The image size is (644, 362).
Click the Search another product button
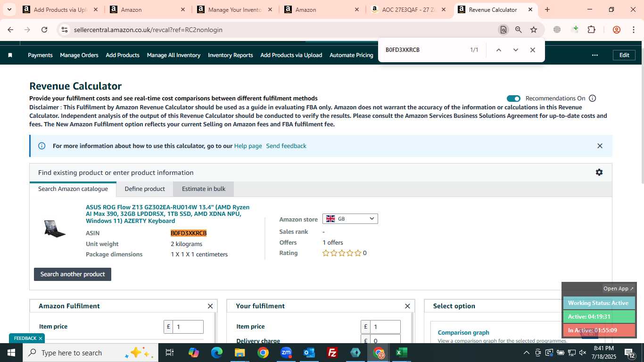pyautogui.click(x=73, y=274)
